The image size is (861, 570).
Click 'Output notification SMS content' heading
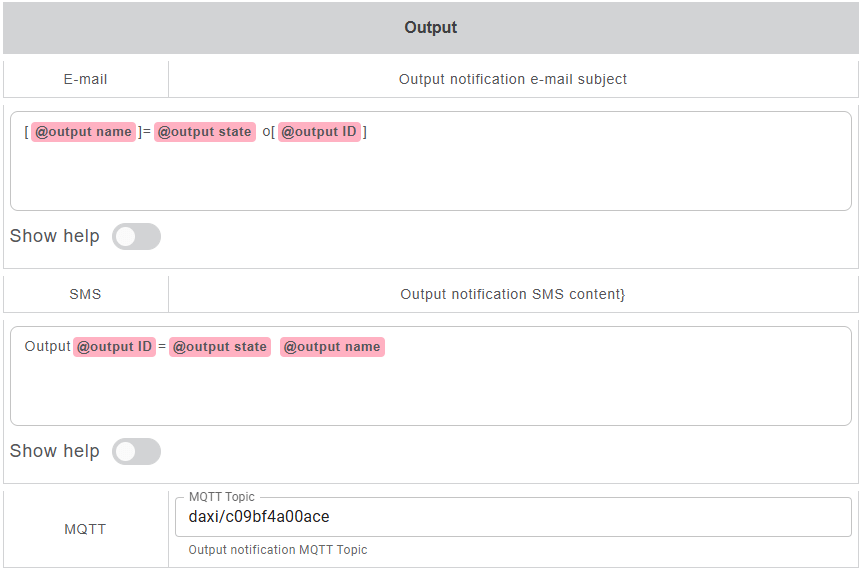[x=512, y=294]
